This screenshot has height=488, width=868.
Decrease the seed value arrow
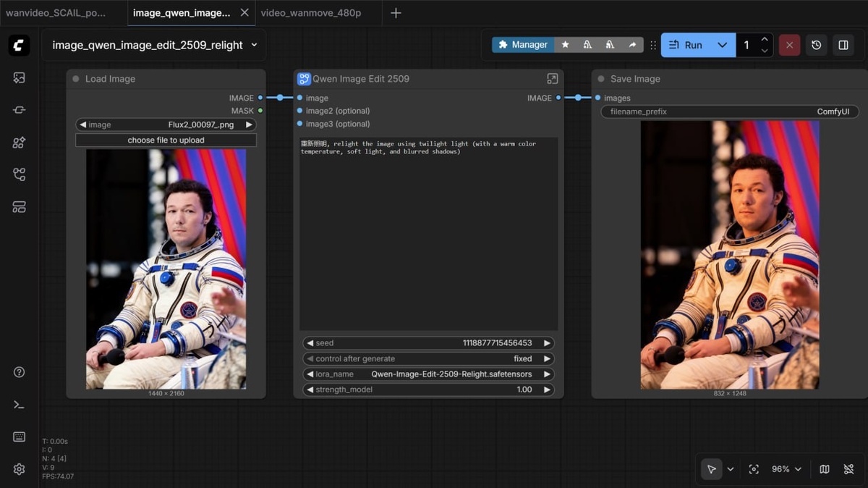310,343
